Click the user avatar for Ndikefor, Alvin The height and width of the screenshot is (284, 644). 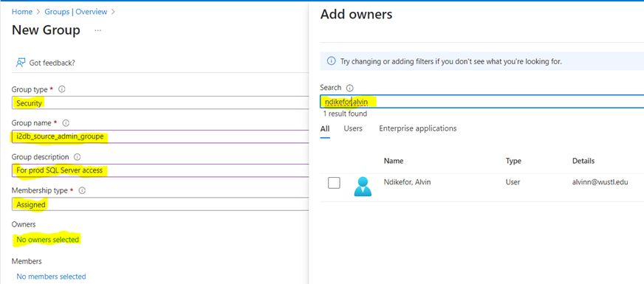pos(363,187)
